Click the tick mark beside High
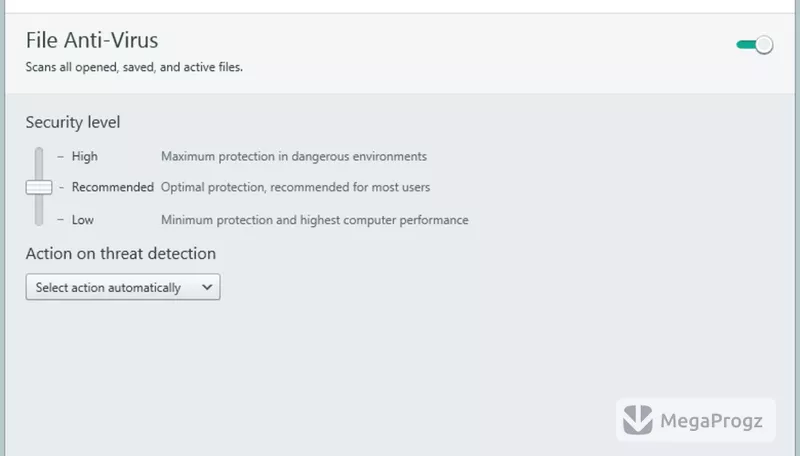Viewport: 800px width, 456px height. click(x=61, y=156)
